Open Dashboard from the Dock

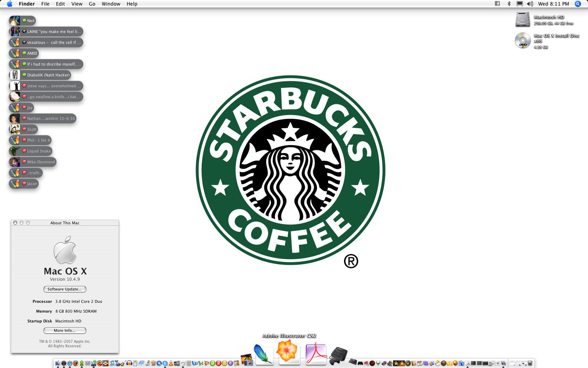coord(64,363)
